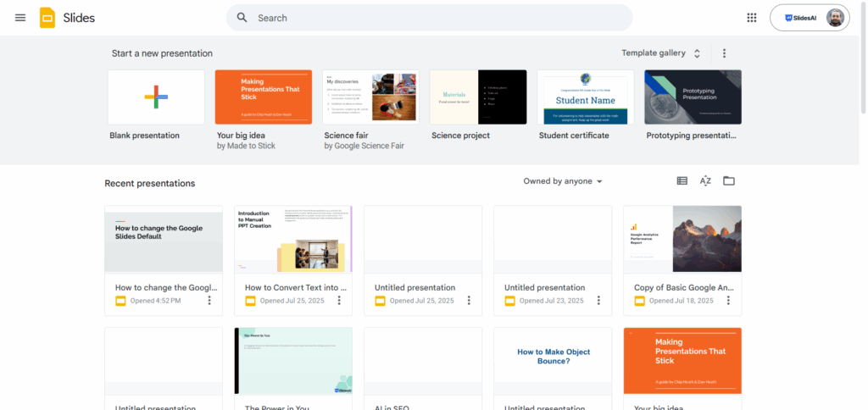Image resolution: width=868 pixels, height=410 pixels.
Task: Open the A-Z sort options
Action: (705, 181)
